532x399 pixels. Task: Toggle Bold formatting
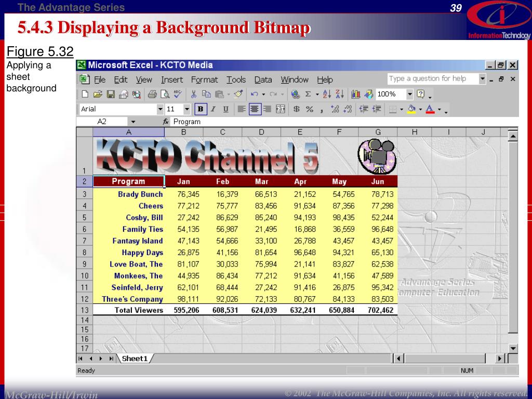[201, 109]
